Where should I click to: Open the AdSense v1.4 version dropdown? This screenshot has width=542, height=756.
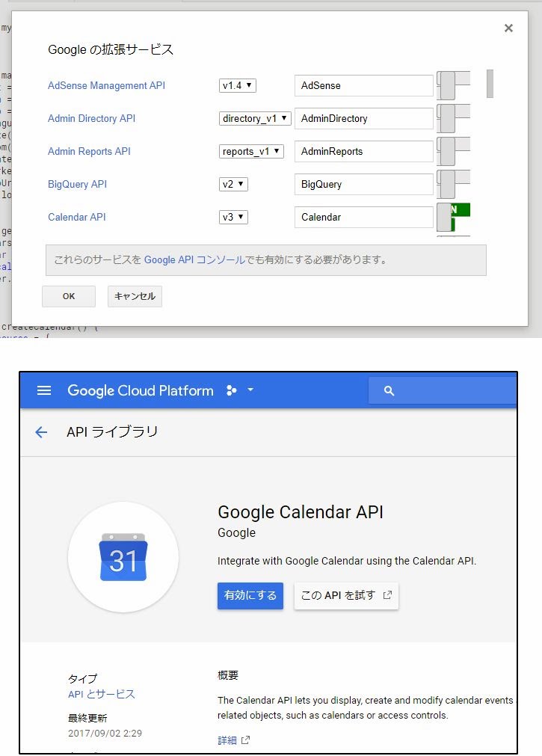(x=238, y=85)
